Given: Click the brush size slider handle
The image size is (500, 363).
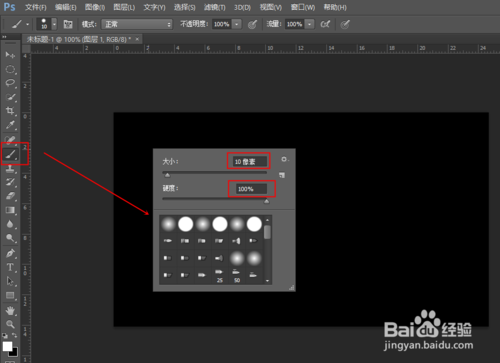Looking at the screenshot, I should pyautogui.click(x=167, y=175).
